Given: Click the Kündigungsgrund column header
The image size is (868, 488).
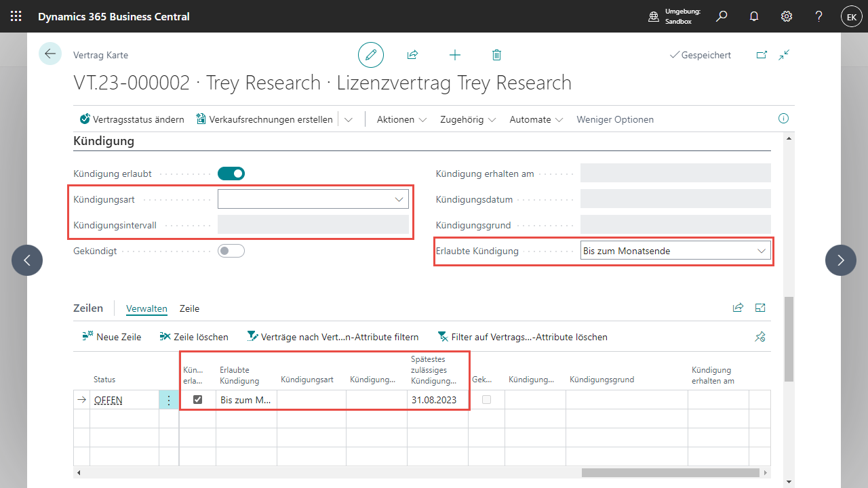Looking at the screenshot, I should tap(602, 380).
